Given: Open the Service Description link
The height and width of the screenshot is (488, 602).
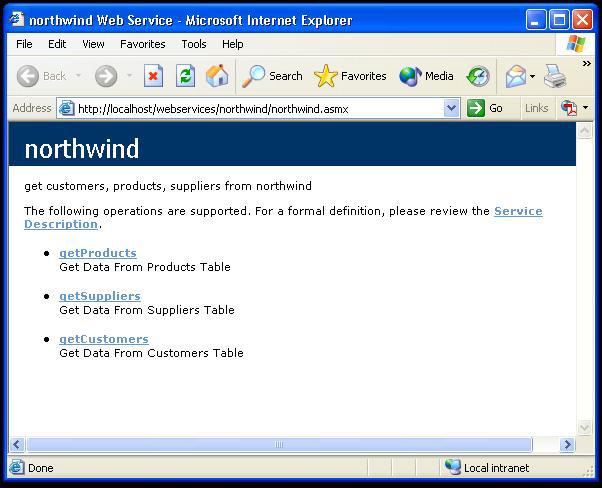Looking at the screenshot, I should point(518,211).
